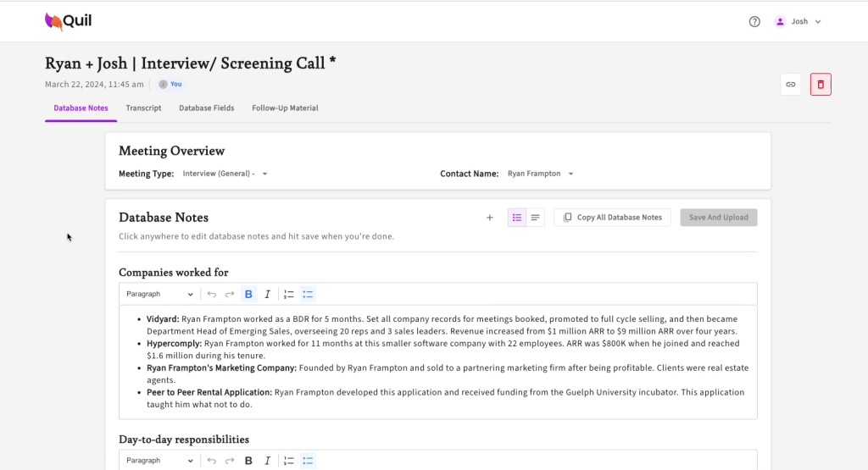Expand the Josh account dropdown arrow
Viewport: 868px width, 470px height.
click(818, 21)
